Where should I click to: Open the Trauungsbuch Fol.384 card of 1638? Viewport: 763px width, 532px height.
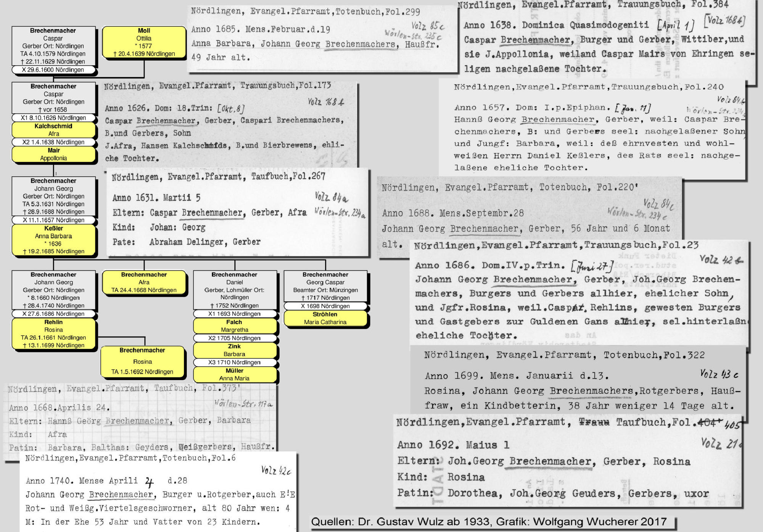coord(607,40)
